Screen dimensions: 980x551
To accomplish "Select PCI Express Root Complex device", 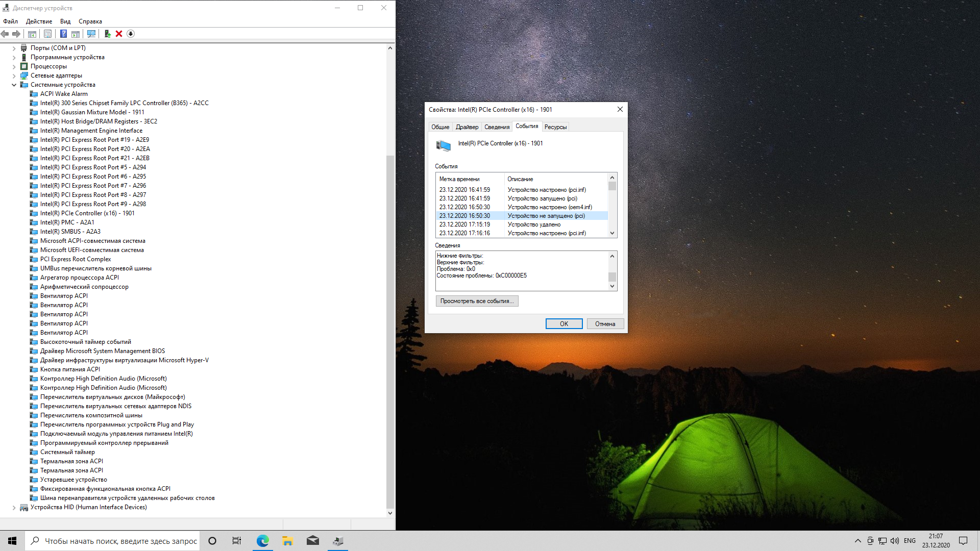I will pos(76,259).
